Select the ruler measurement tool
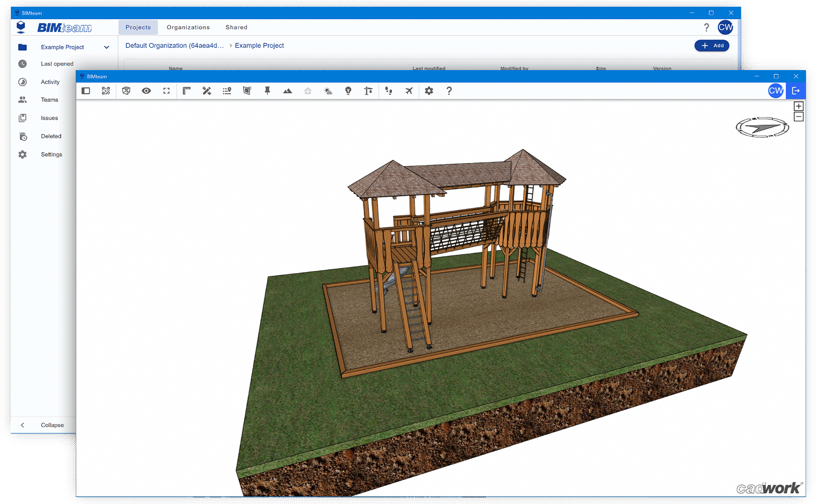Viewport: 817px width, 504px height. point(187,91)
